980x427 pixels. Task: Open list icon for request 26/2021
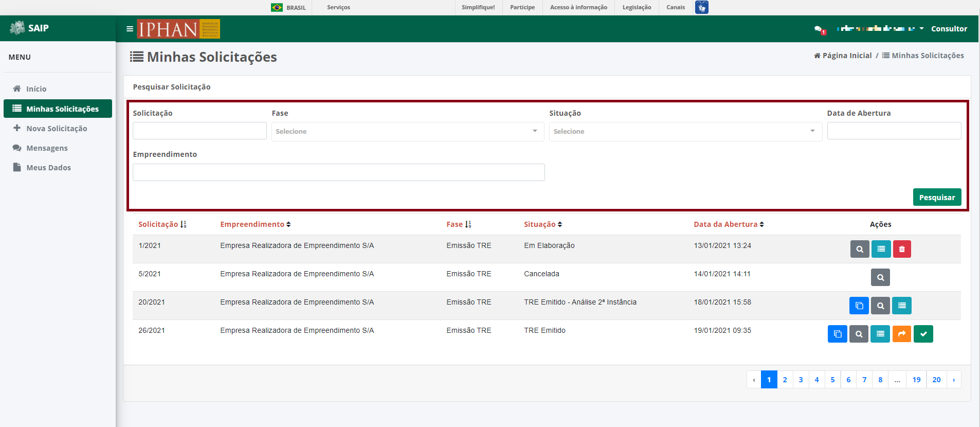click(x=880, y=334)
